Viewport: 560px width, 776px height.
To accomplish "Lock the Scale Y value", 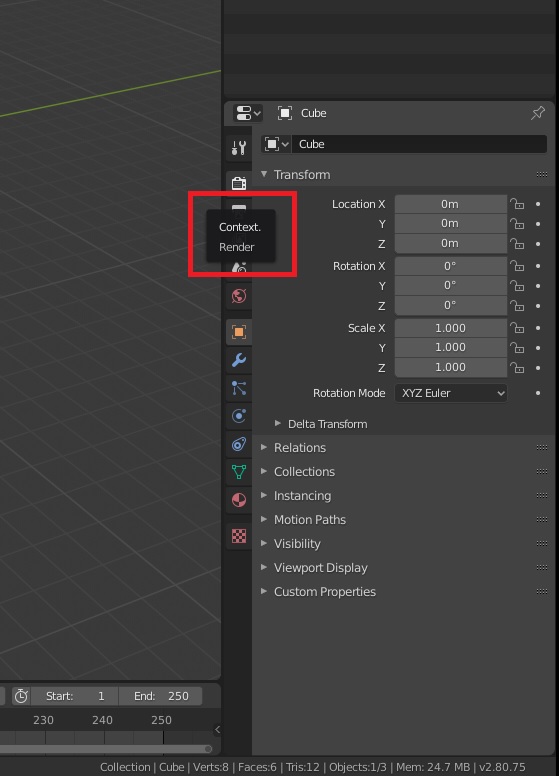I will point(517,348).
